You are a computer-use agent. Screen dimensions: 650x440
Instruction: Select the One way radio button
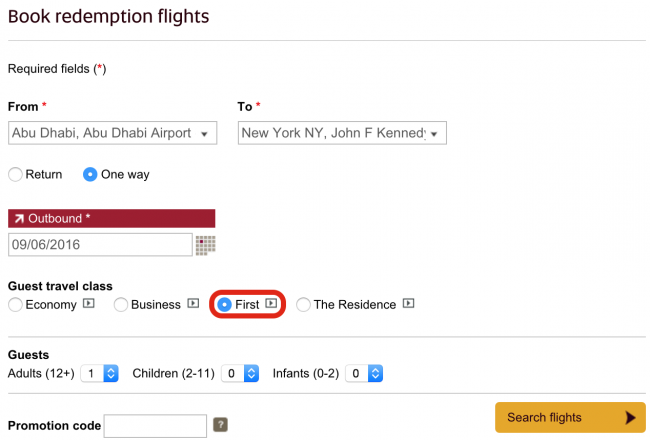click(x=90, y=175)
